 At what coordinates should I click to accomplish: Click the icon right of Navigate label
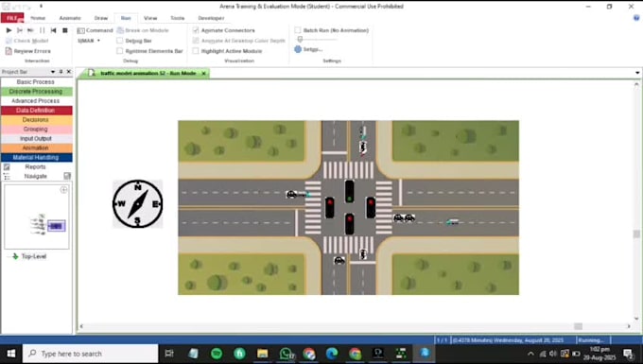(x=67, y=176)
